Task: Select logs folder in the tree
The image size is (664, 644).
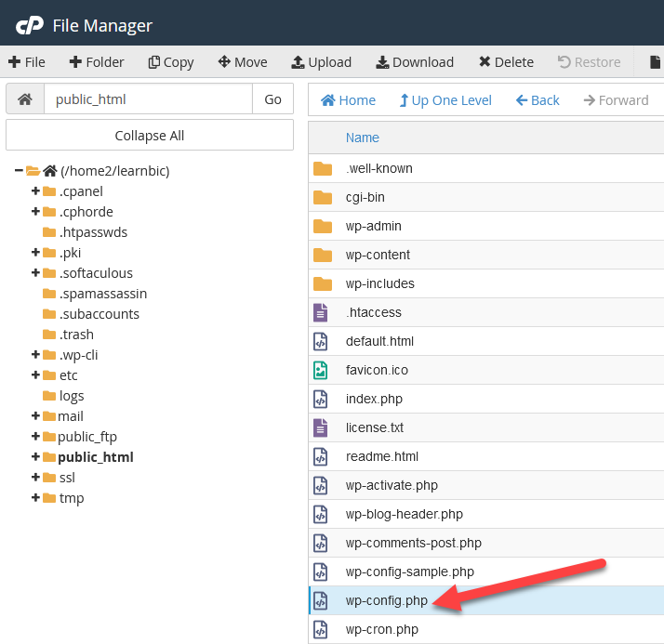Action: [x=72, y=396]
